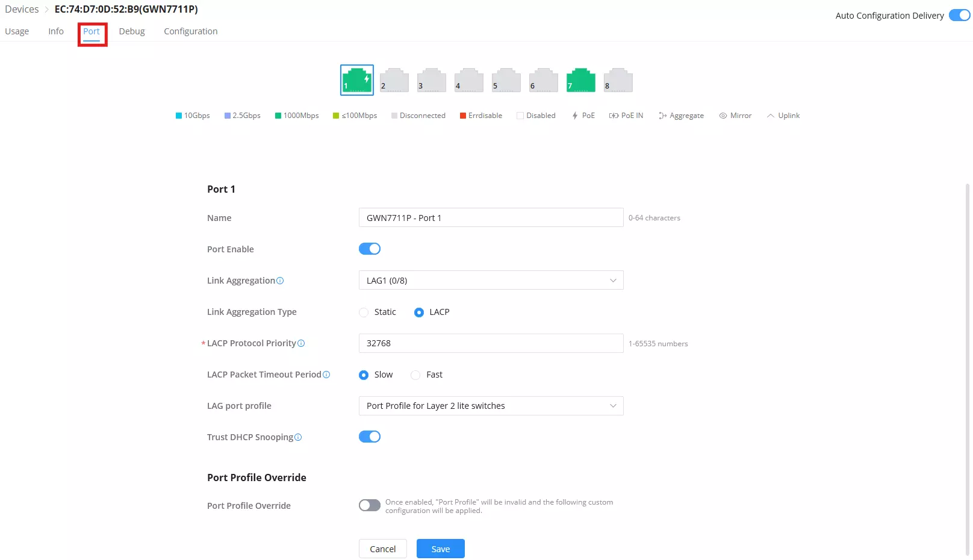Select port 2 icon in the port diagram
This screenshot has height=560, width=973.
pyautogui.click(x=394, y=80)
